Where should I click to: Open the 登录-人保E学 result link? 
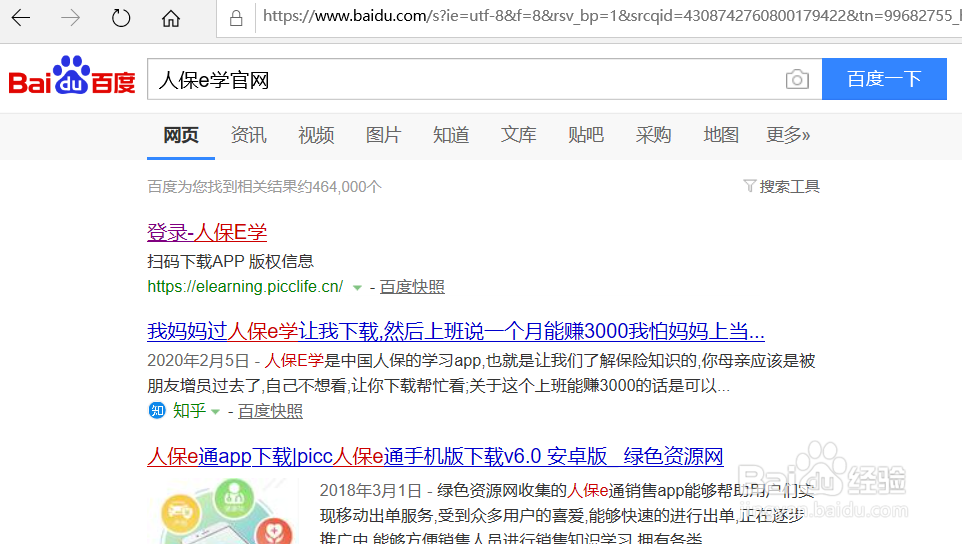coord(207,232)
